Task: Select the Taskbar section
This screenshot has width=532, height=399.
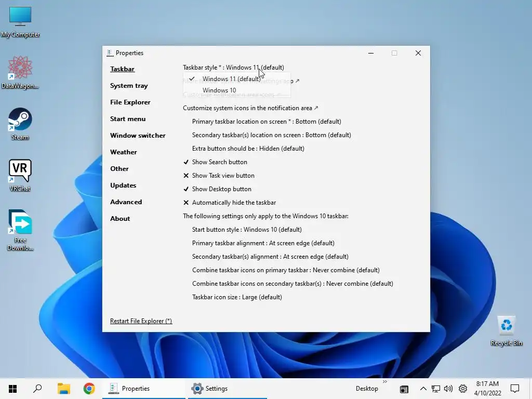Action: click(x=122, y=69)
